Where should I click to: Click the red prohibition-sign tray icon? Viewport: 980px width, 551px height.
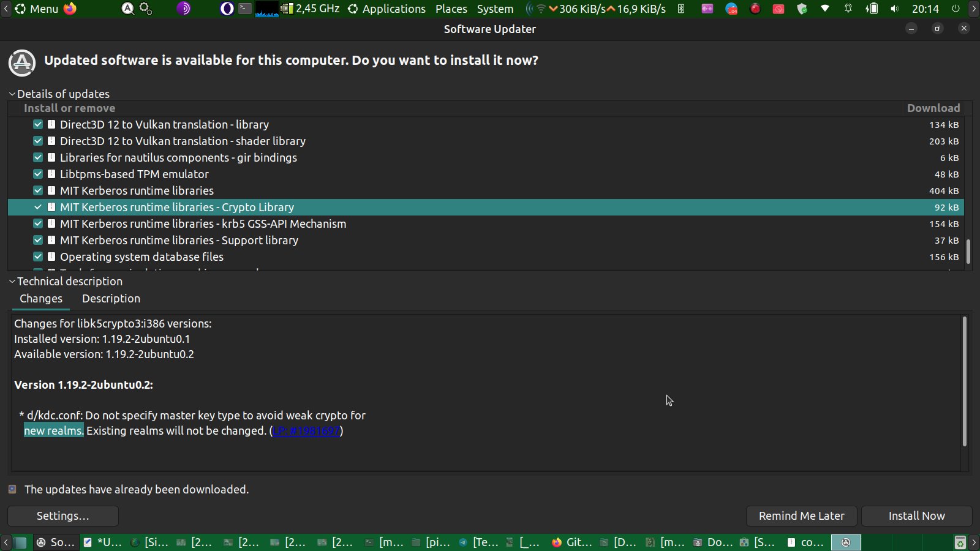tap(778, 9)
